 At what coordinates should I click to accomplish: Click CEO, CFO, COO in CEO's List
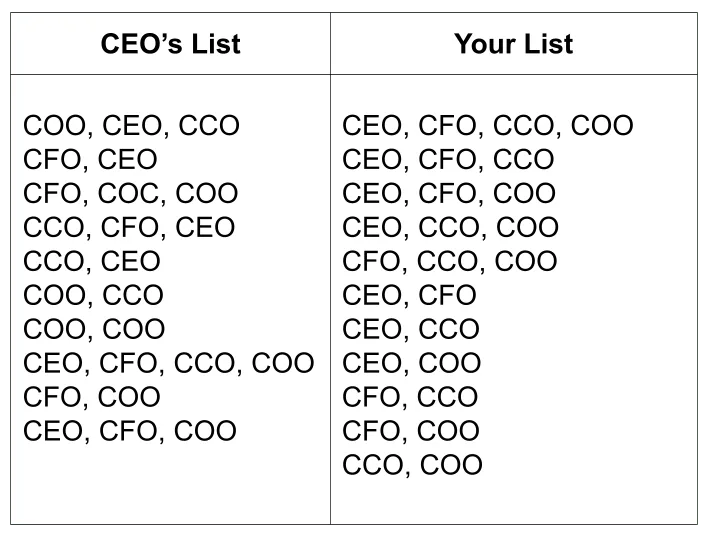[x=130, y=431]
